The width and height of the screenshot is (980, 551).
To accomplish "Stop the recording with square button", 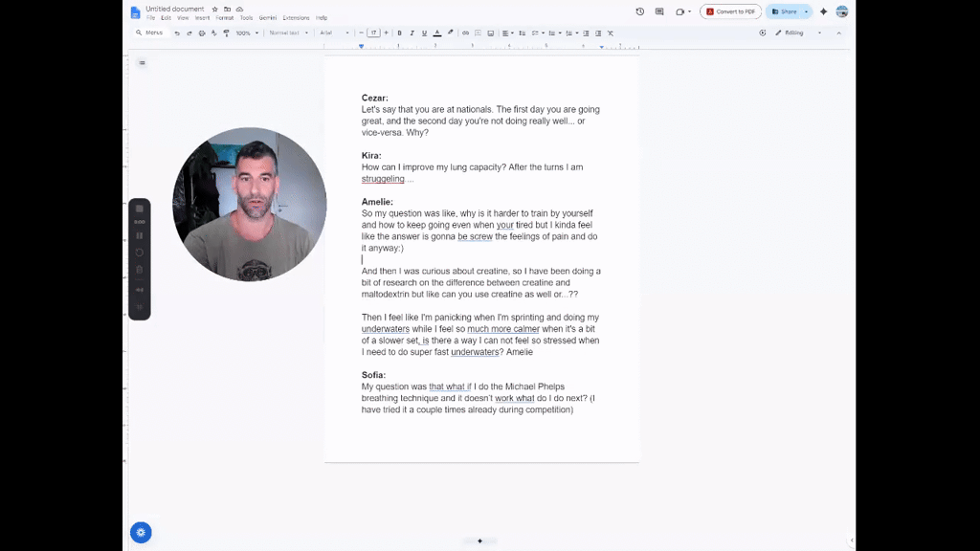I will pyautogui.click(x=140, y=209).
